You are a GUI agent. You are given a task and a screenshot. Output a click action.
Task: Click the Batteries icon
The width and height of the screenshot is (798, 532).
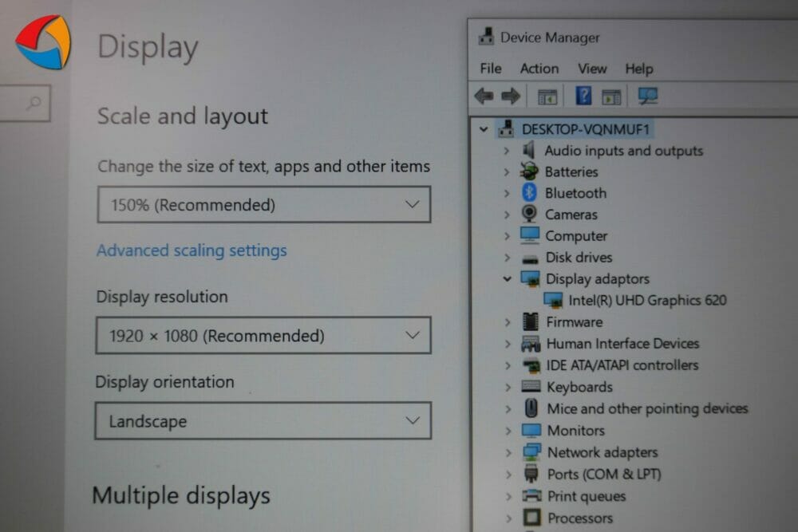click(529, 171)
